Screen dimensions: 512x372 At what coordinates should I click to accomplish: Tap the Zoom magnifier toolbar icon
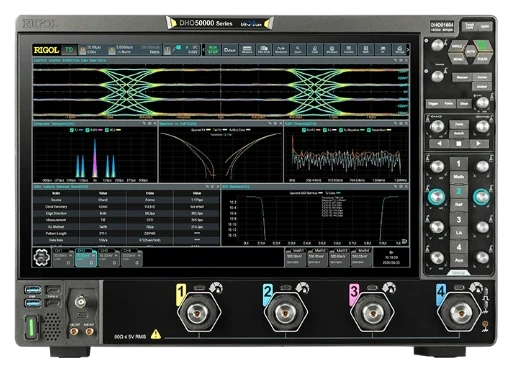pyautogui.click(x=298, y=50)
